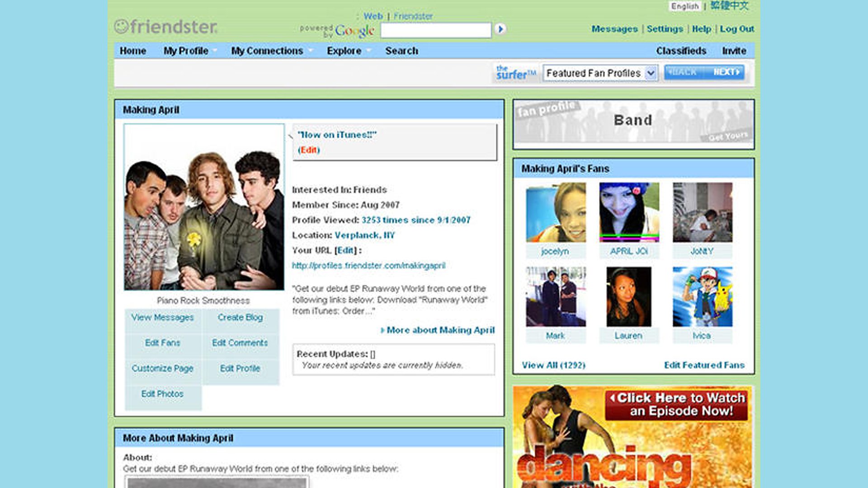
Task: Edit your profile URL
Action: 346,250
